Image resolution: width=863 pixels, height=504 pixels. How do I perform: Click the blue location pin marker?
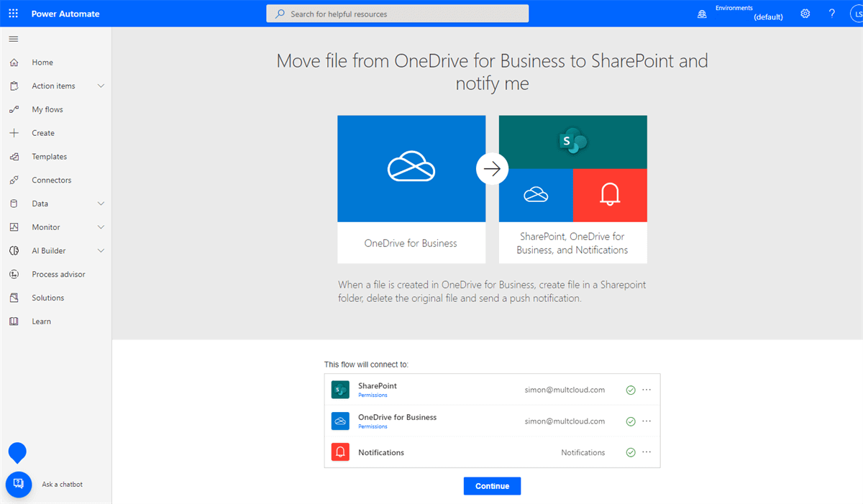click(17, 453)
